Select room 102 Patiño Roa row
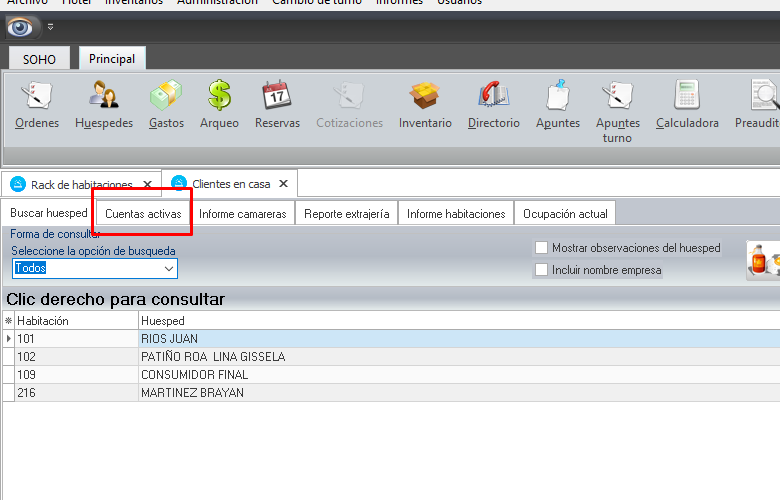Image resolution: width=780 pixels, height=500 pixels. pos(212,357)
